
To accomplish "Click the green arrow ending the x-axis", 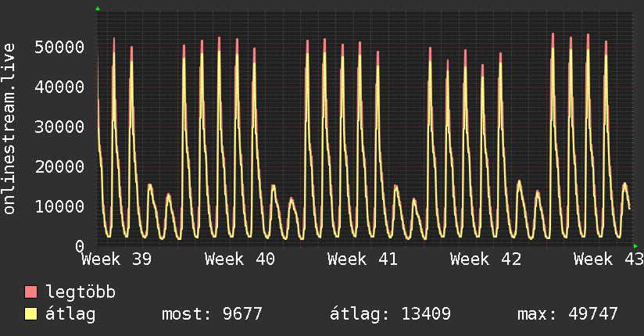I will tap(635, 246).
